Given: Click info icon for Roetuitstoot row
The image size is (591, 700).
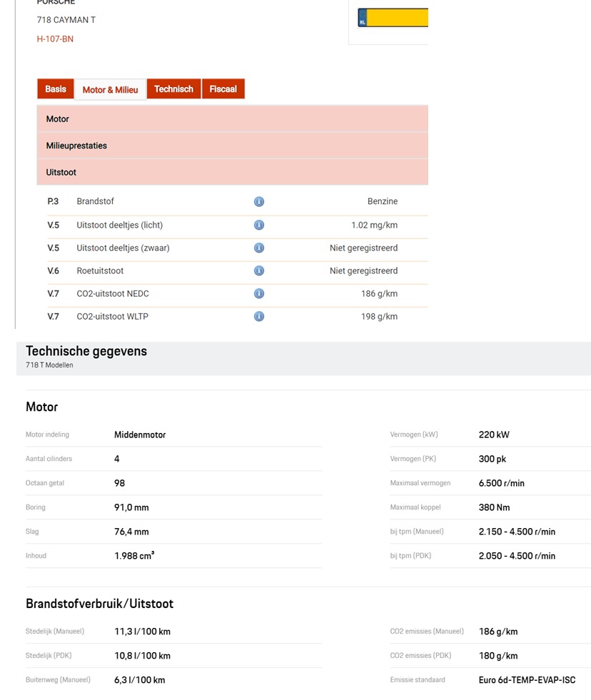Looking at the screenshot, I should 259,270.
